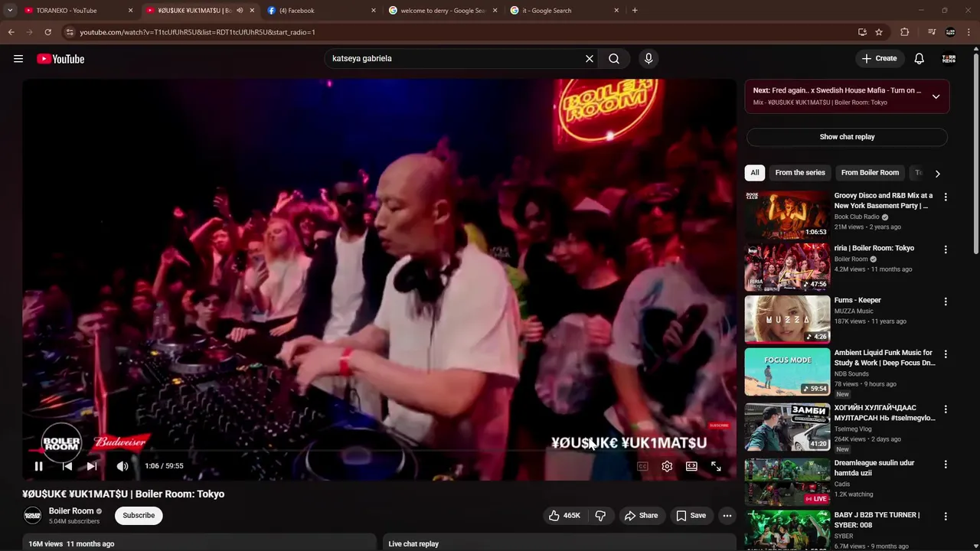Enter full screen mode
Image resolution: width=980 pixels, height=551 pixels.
(716, 466)
